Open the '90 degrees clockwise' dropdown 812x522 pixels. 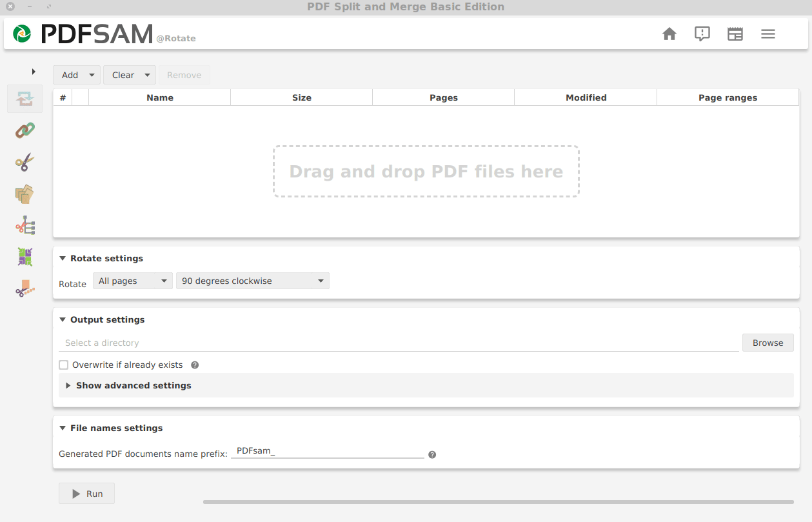[252, 281]
